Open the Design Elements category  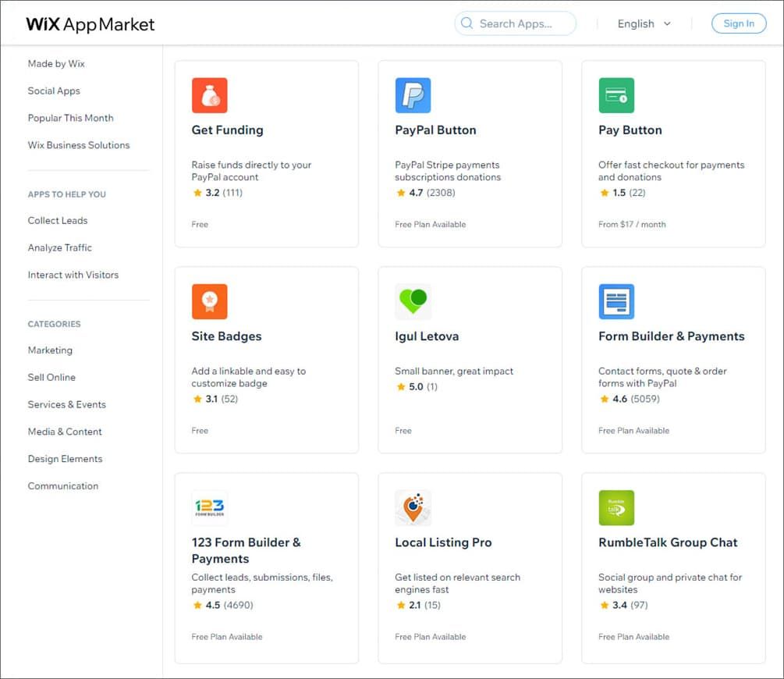click(65, 459)
